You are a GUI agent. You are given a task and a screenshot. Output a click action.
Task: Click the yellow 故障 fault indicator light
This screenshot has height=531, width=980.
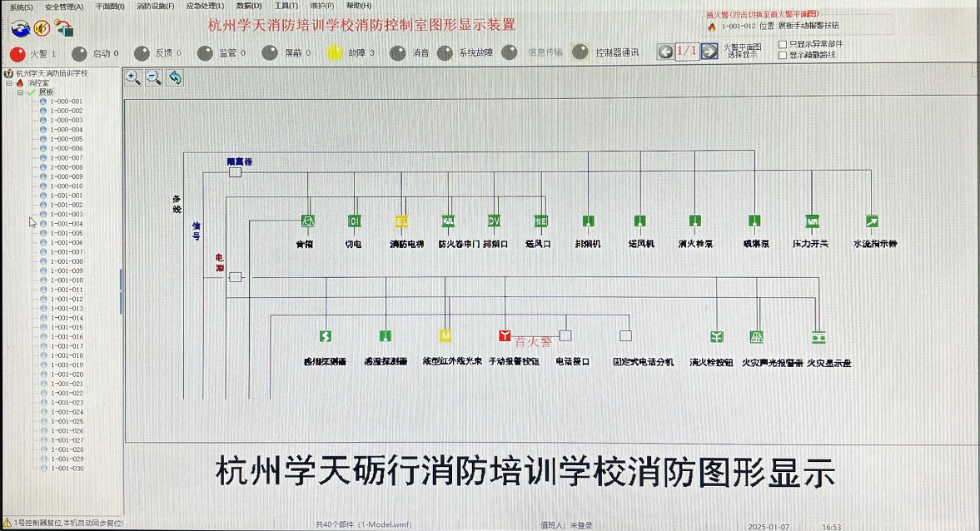click(x=335, y=53)
